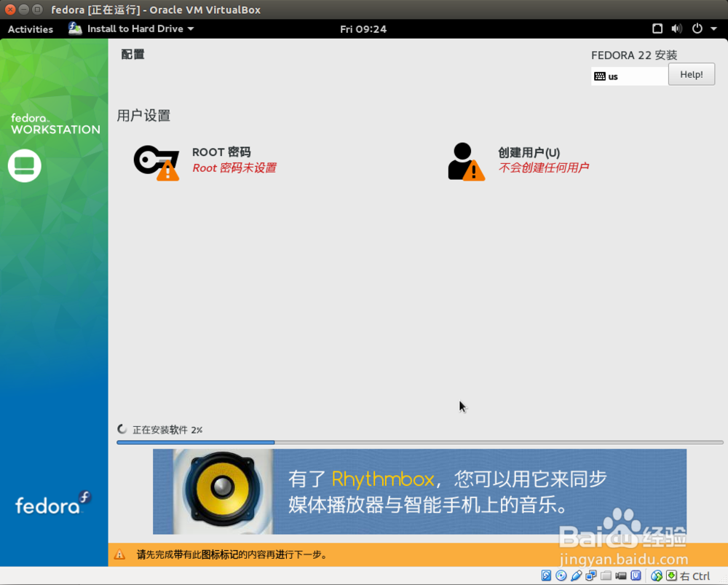Click VirtualBox CPU virtualization chip icon
Viewport: 728px width, 585px height.
(x=636, y=576)
